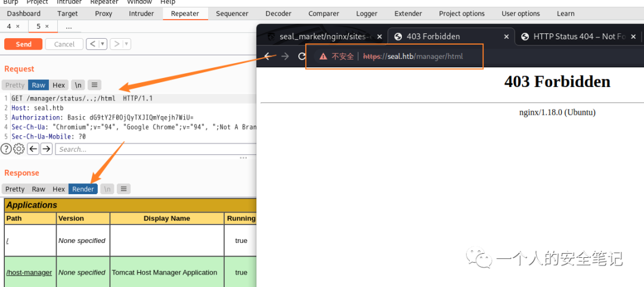The width and height of the screenshot is (644, 287).
Task: Open history dropdown next to < arrow
Action: pos(103,44)
